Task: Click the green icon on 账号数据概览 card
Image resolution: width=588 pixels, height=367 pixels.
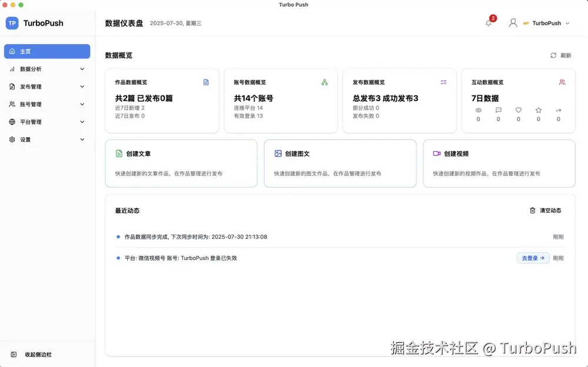Action: pyautogui.click(x=325, y=82)
